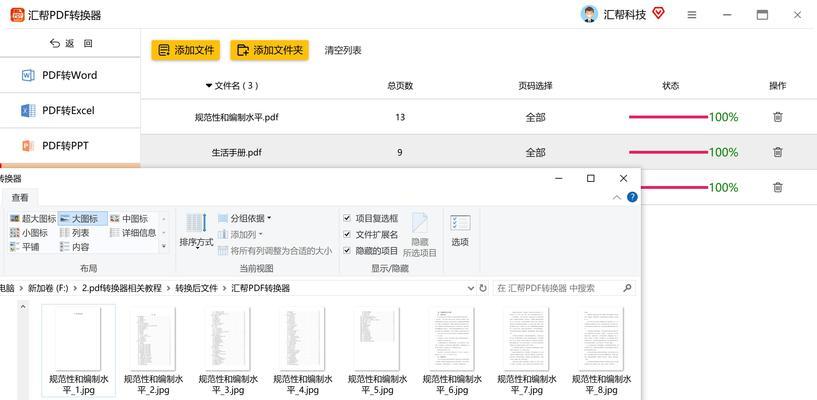Viewport: 817px width, 400px height.
Task: Open the 添加列 dropdown
Action: (x=240, y=234)
